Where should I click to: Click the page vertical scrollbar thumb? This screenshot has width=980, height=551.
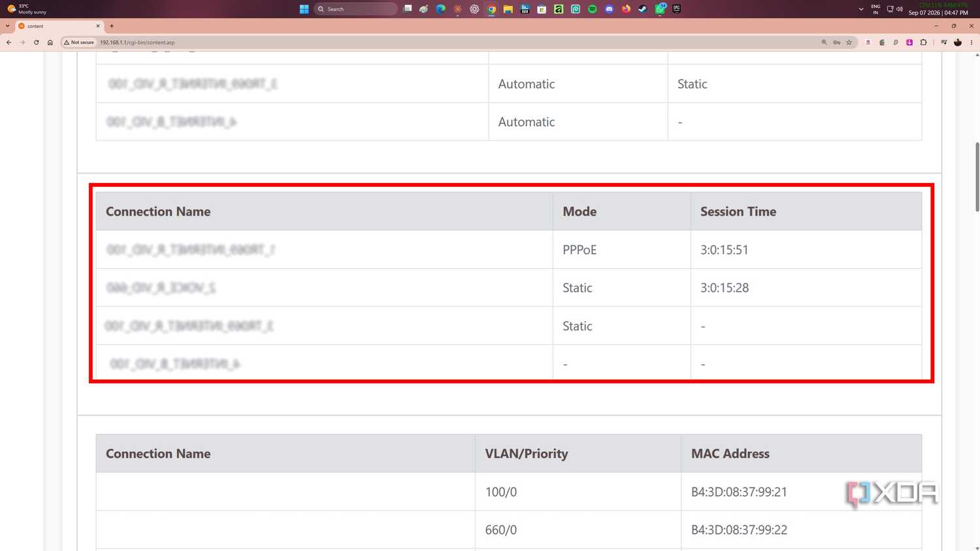point(977,176)
